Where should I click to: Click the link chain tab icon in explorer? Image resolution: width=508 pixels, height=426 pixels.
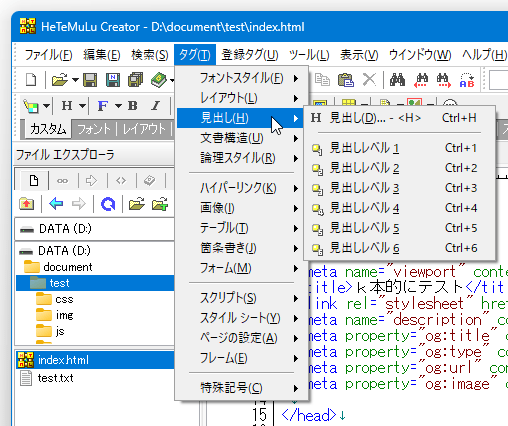(x=62, y=181)
